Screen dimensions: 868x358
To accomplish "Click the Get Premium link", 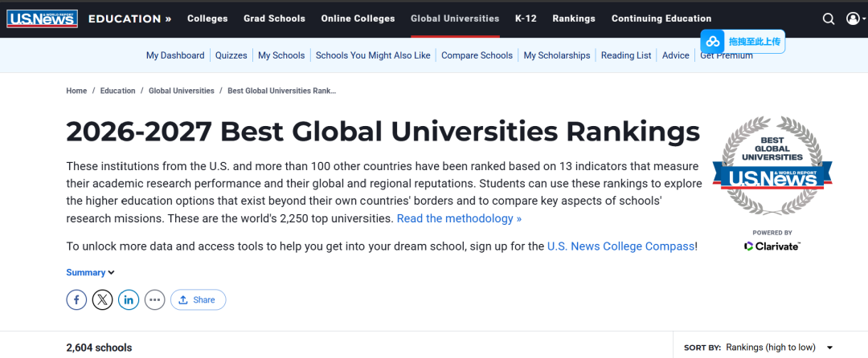I will pyautogui.click(x=727, y=56).
